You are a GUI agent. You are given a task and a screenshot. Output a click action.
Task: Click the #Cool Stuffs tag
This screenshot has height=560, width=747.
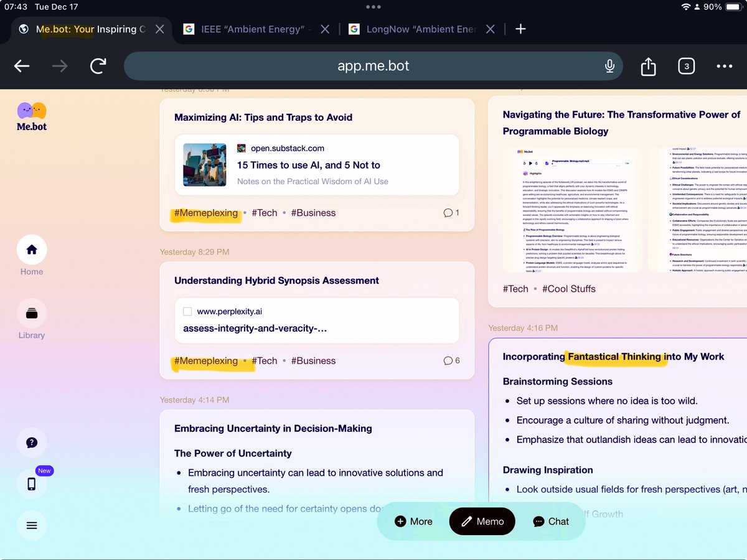pyautogui.click(x=569, y=289)
